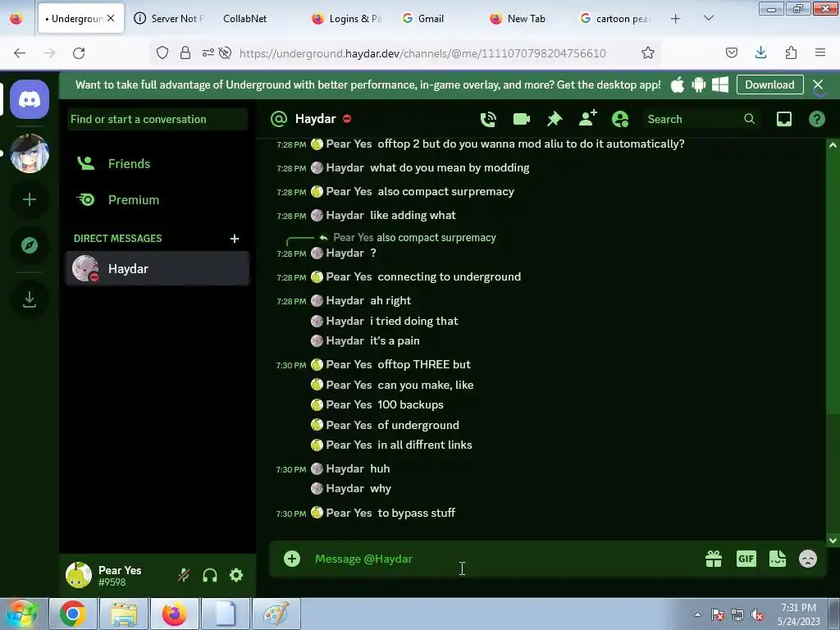Dismiss the desktop app banner
This screenshot has height=630, width=840.
[818, 84]
